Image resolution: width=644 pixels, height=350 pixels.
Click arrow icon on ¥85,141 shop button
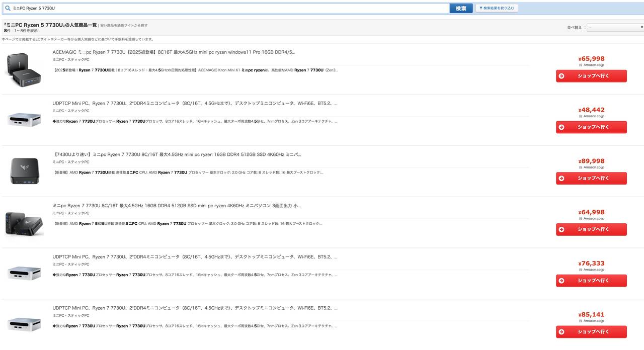pyautogui.click(x=561, y=332)
